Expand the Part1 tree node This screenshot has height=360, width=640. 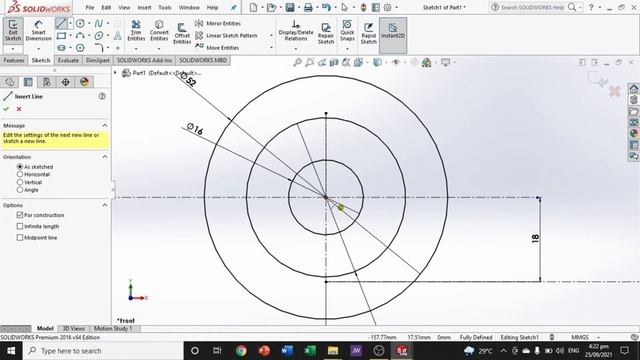[x=116, y=73]
